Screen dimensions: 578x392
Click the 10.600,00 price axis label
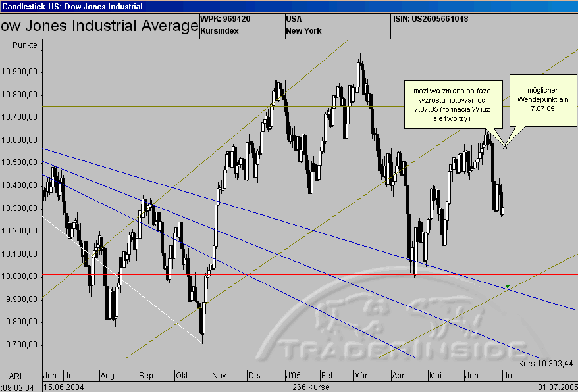[19, 140]
